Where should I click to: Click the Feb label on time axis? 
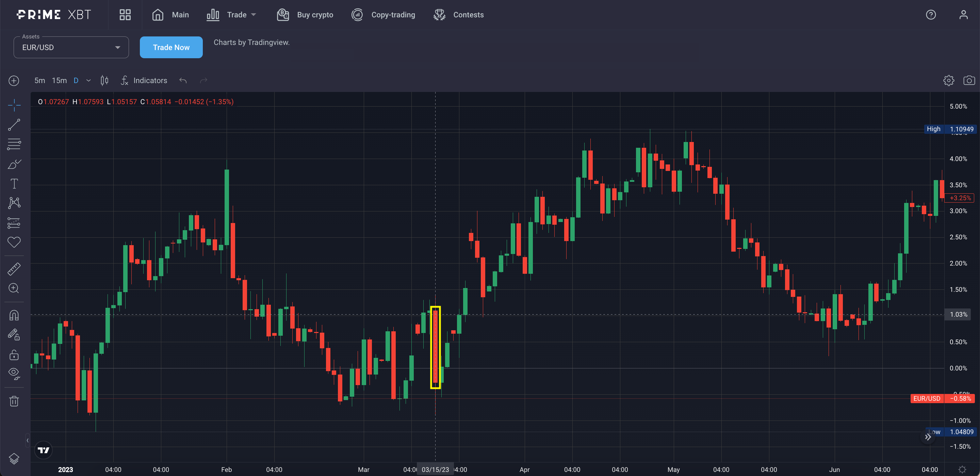[x=226, y=470]
